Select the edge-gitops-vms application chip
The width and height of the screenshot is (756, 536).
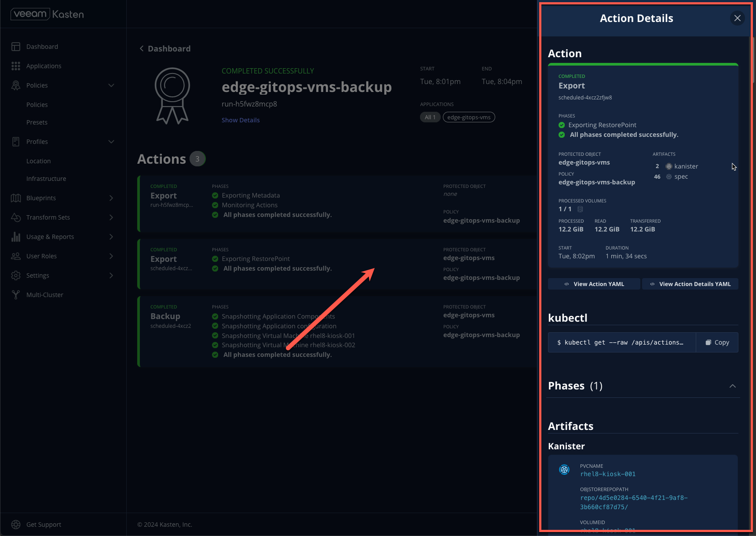tap(469, 117)
